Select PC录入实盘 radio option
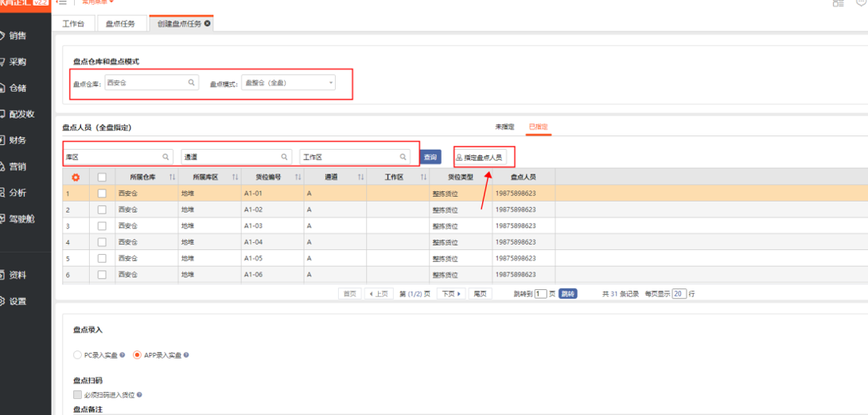The height and width of the screenshot is (415, 868). click(77, 355)
